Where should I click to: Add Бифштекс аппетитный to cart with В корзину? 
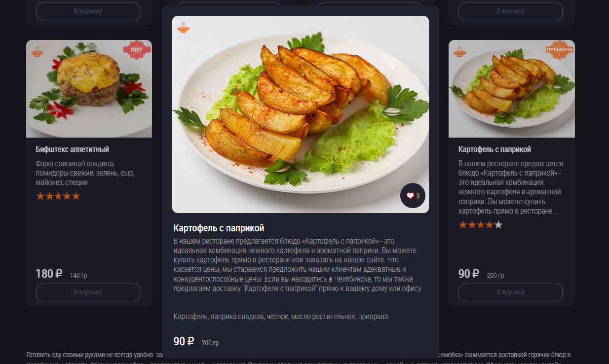point(88,292)
